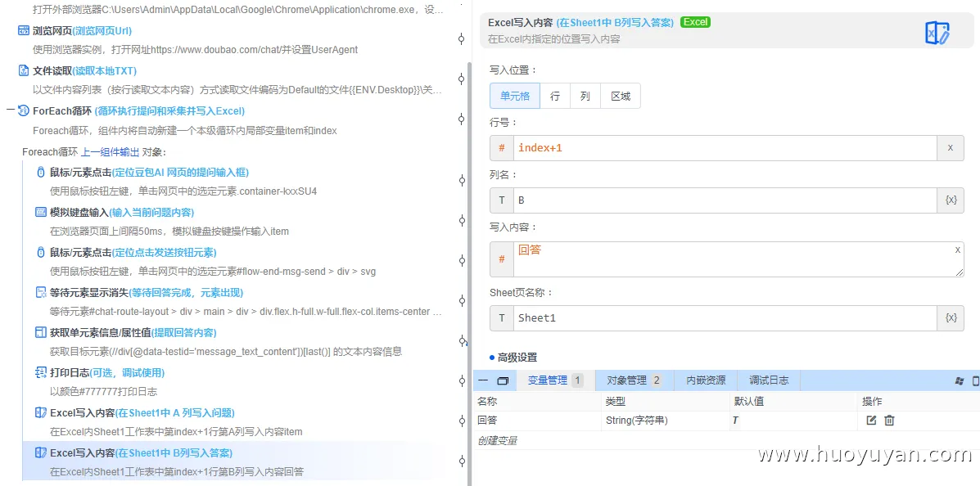Image resolution: width=980 pixels, height=486 pixels.
Task: Switch to the 对象管理 tab
Action: point(634,380)
